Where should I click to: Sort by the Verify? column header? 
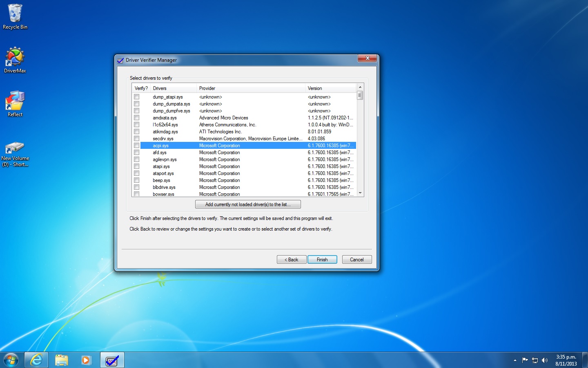pos(141,88)
